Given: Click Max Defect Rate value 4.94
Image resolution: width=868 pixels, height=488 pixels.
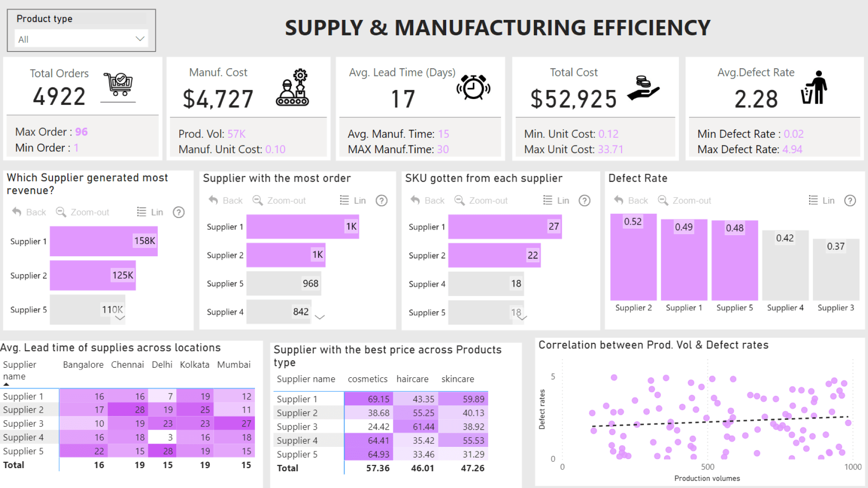Looking at the screenshot, I should 792,149.
